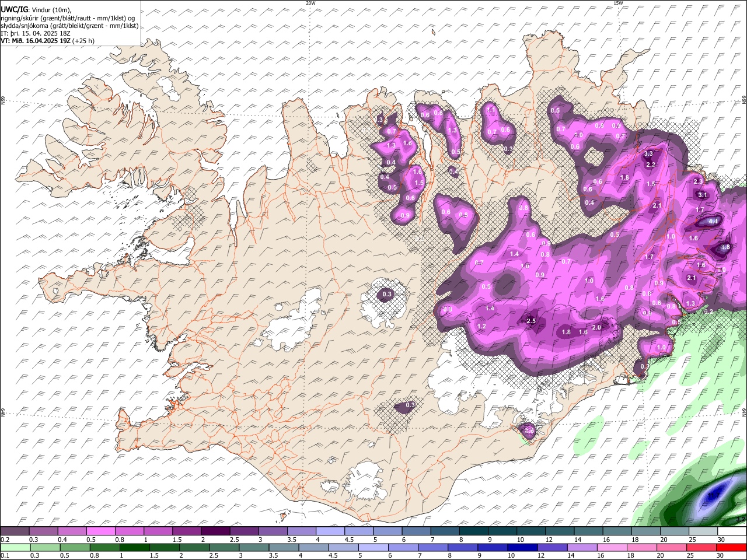
Task: Click the 2.0 snowfall value on map
Action: tap(596, 327)
